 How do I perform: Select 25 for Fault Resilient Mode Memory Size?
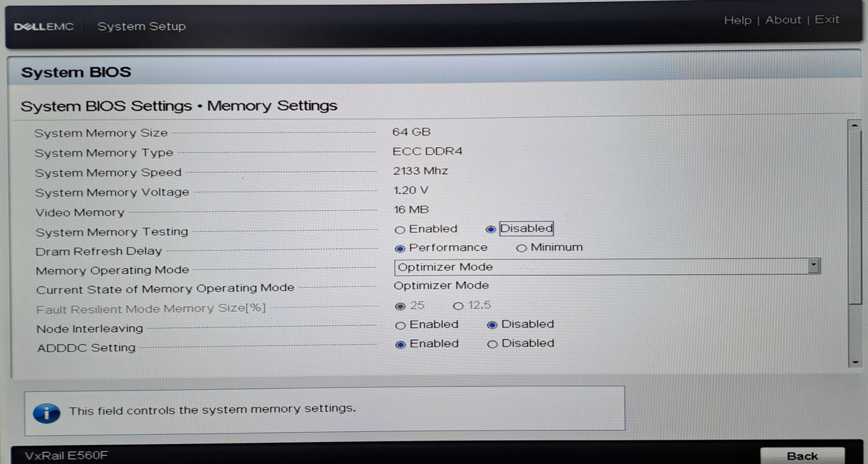pos(400,306)
